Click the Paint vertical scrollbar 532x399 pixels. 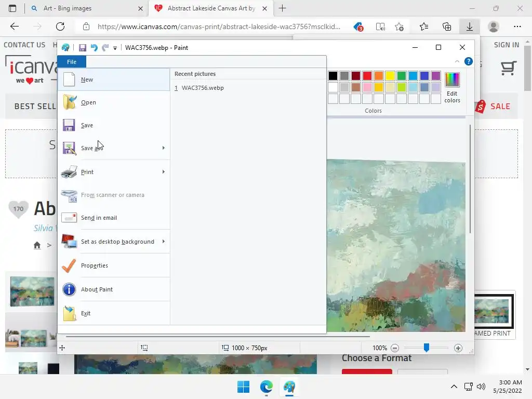[470, 179]
